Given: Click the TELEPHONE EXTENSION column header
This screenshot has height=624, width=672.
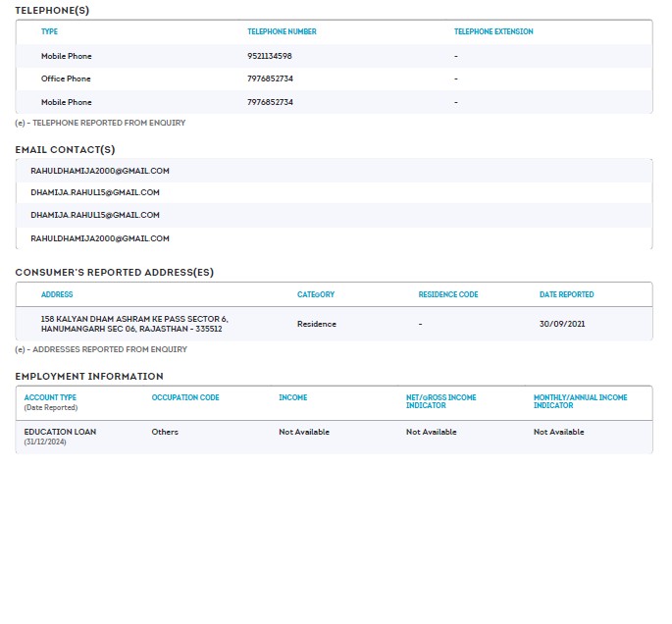Looking at the screenshot, I should (493, 31).
